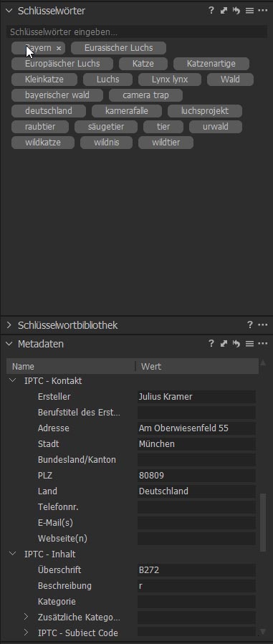Viewport: 273px width, 644px height.
Task: Edit the Adresse field Am Oberwiesenfeld 55
Action: (196, 428)
